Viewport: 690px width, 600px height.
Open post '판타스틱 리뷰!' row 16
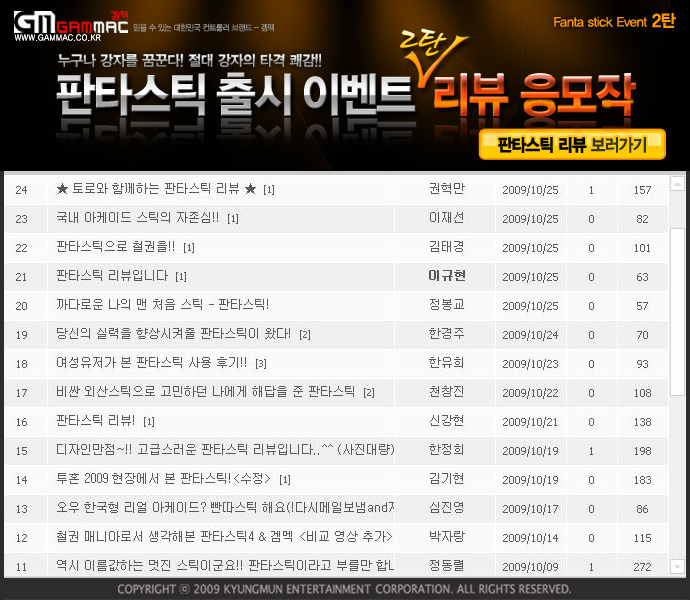95,421
